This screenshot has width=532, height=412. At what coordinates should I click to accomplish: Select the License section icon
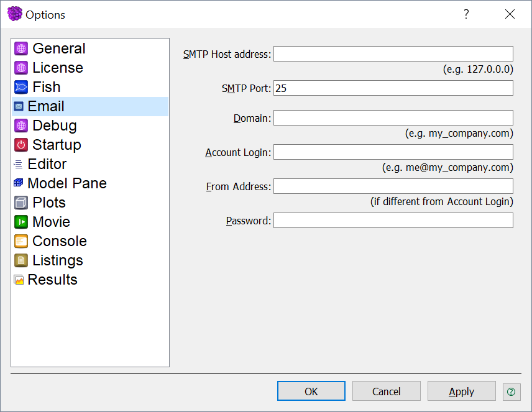click(21, 68)
